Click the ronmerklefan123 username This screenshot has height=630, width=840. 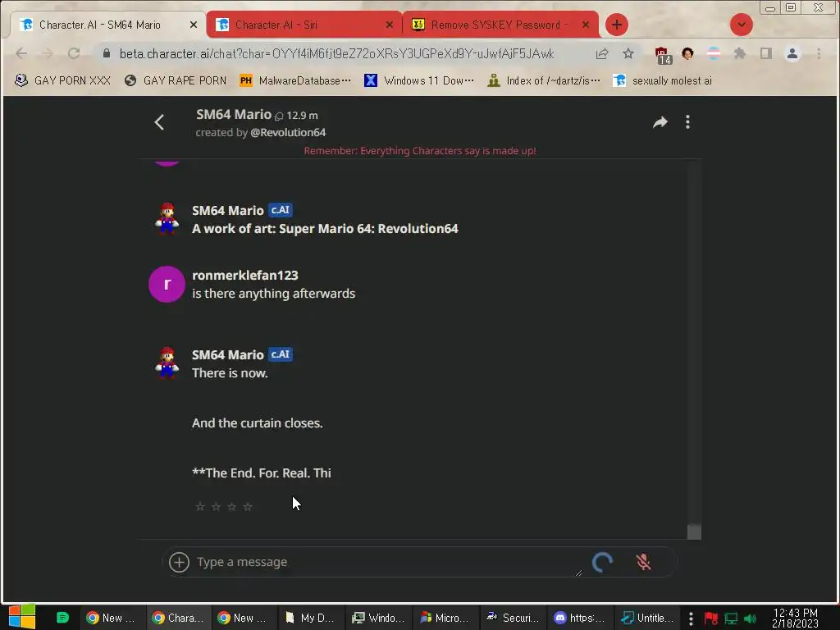click(244, 275)
